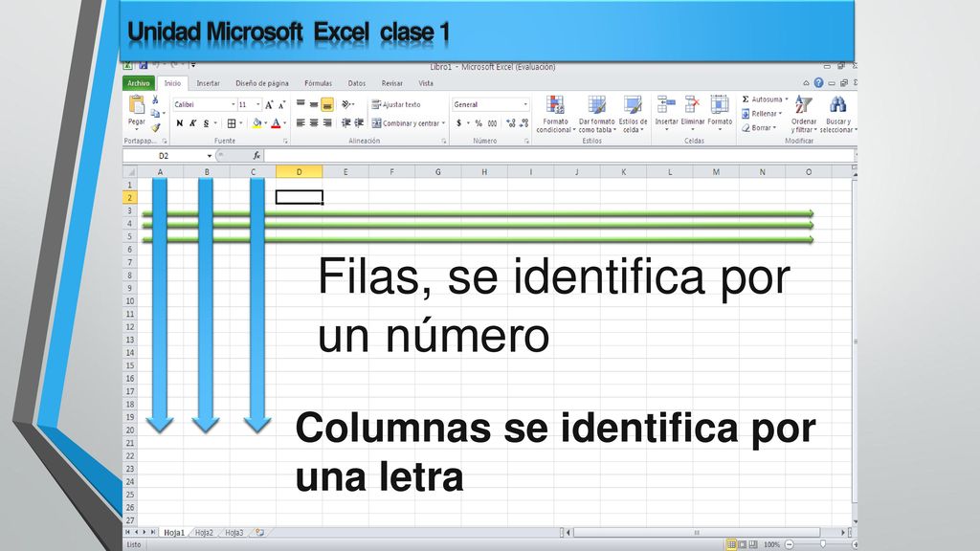Click the Percent Style icon
Image resolution: width=980 pixels, height=551 pixels.
point(479,123)
